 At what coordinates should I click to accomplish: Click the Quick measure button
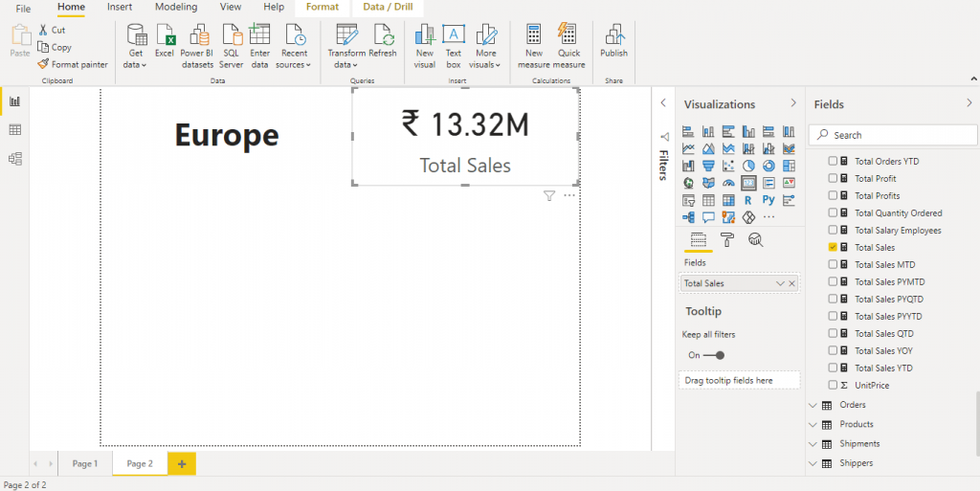pos(568,47)
